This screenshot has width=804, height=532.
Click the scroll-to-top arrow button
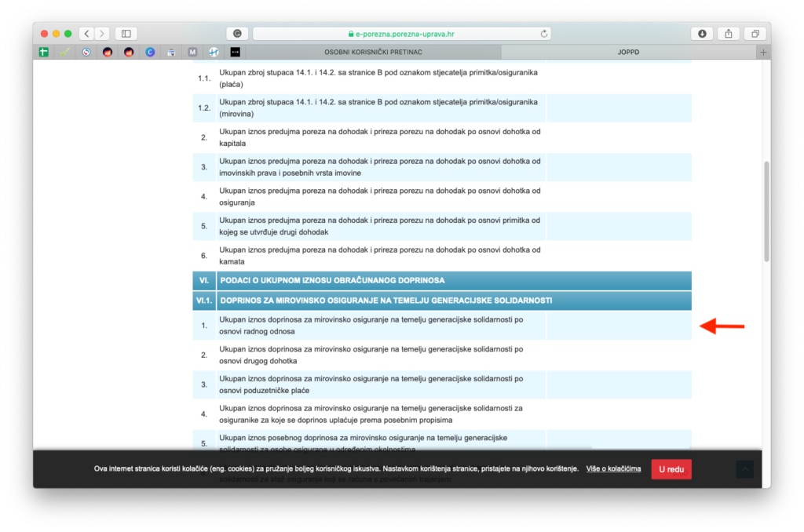pos(744,469)
